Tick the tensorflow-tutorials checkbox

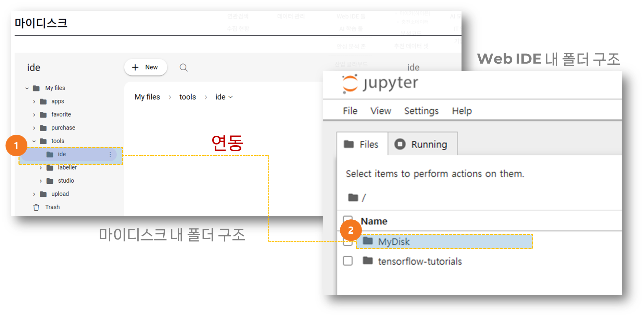coord(348,261)
